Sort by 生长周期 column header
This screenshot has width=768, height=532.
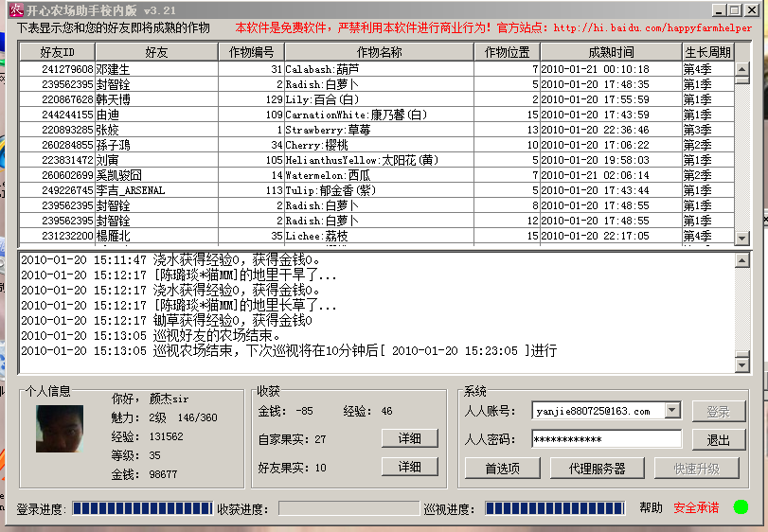click(x=706, y=52)
